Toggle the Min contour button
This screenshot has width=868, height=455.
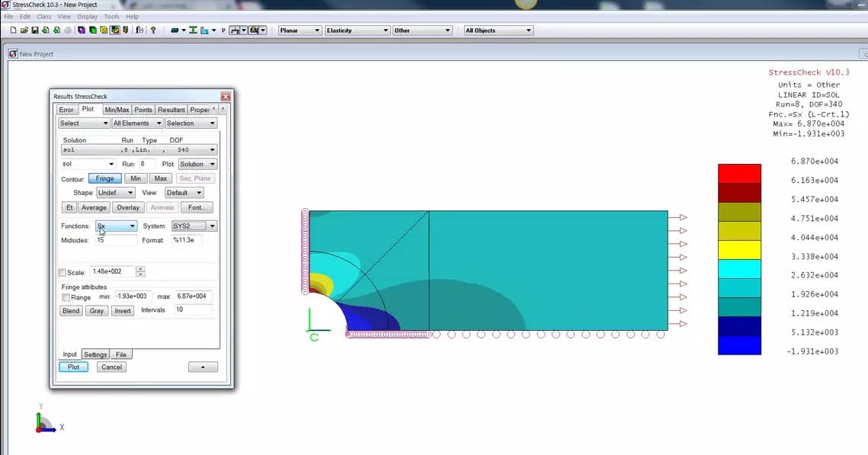(136, 178)
